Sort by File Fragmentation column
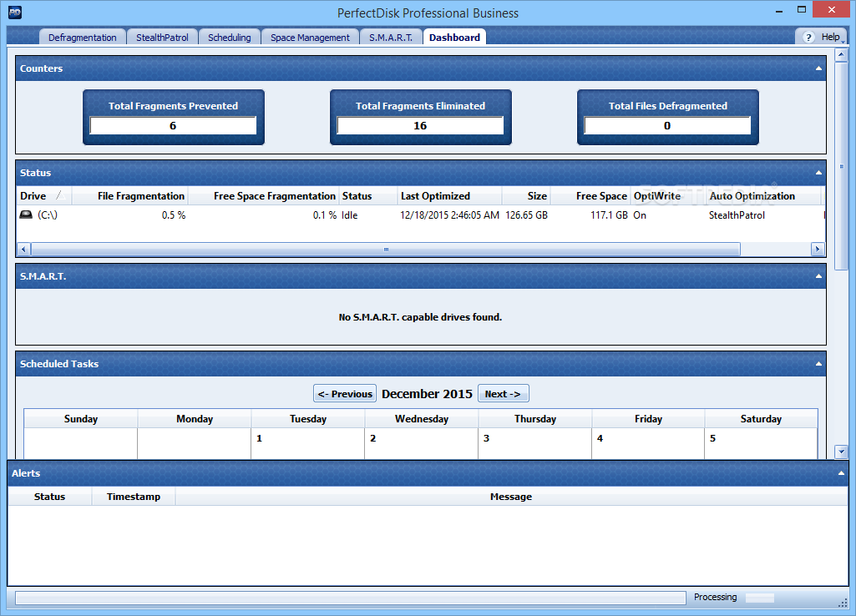This screenshot has height=616, width=856. point(130,196)
